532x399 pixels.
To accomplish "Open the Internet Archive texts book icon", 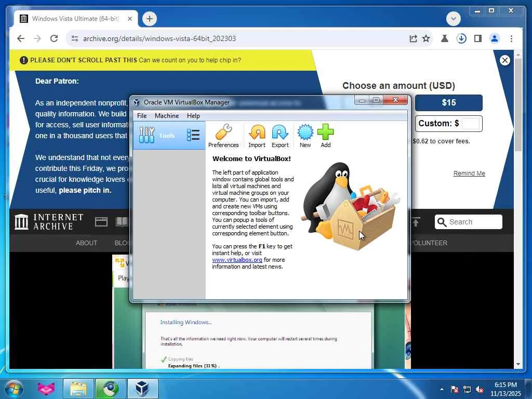I will coord(122,222).
